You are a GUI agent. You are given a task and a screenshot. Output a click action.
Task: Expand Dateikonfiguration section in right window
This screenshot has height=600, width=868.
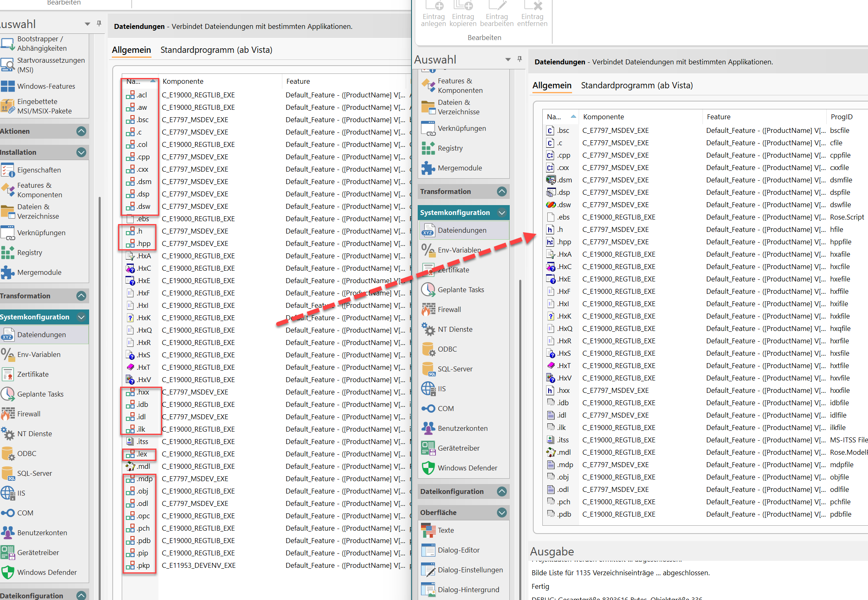(502, 491)
